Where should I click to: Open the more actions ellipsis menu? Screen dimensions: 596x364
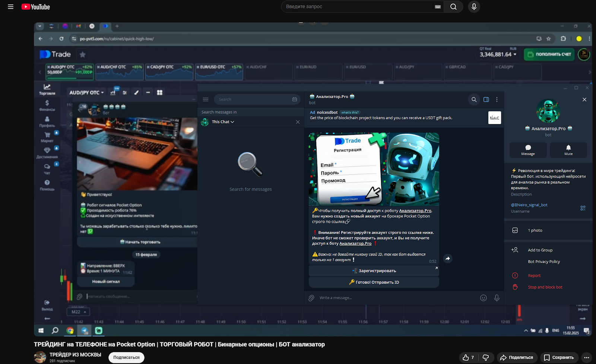coord(587,357)
